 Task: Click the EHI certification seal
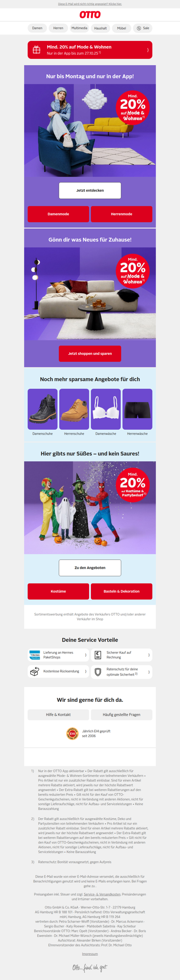click(72, 734)
